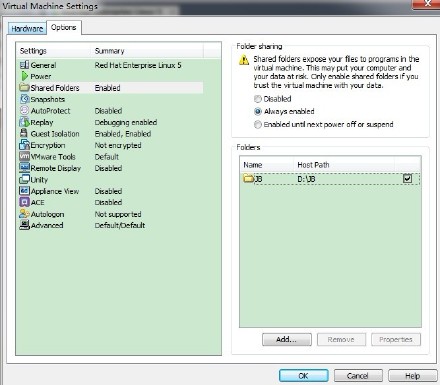Click the Summary column header

click(147, 51)
